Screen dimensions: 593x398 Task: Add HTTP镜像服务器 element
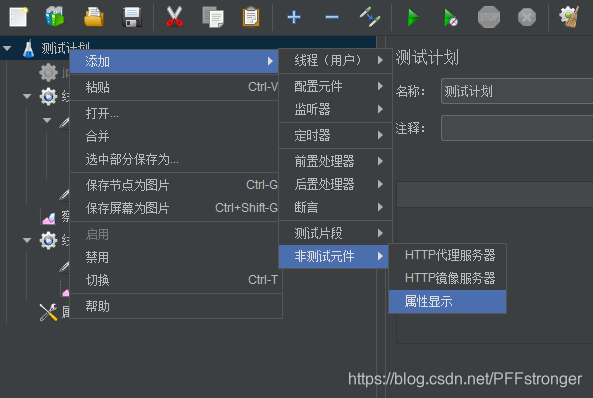[447, 278]
